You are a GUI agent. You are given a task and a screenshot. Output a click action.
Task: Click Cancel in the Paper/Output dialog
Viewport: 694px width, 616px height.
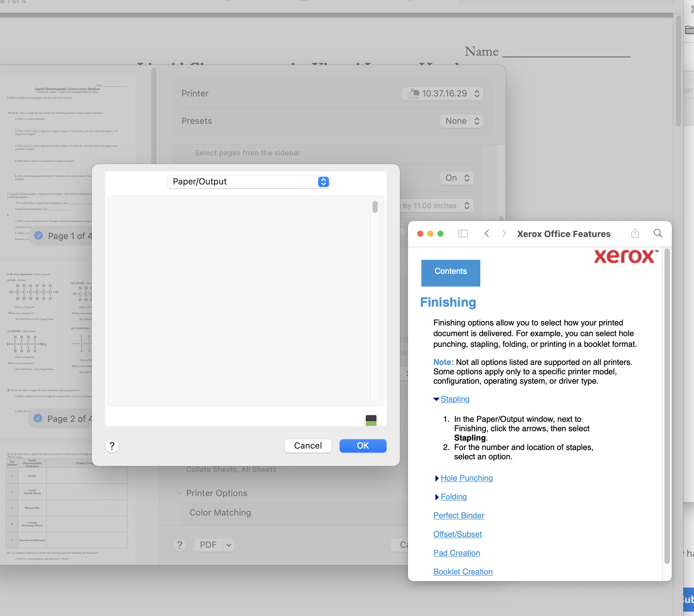pyautogui.click(x=307, y=446)
